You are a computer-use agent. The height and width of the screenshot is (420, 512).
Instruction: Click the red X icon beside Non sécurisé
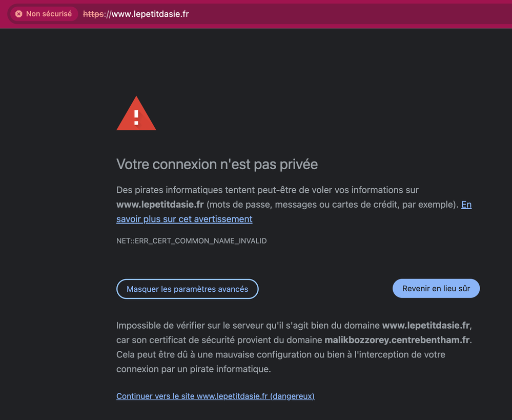tap(19, 14)
